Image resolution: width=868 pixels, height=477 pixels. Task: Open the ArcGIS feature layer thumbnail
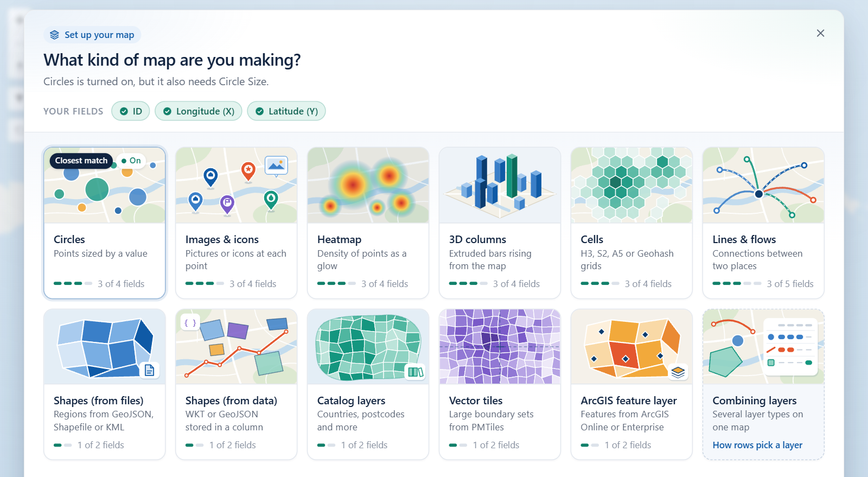(x=632, y=347)
